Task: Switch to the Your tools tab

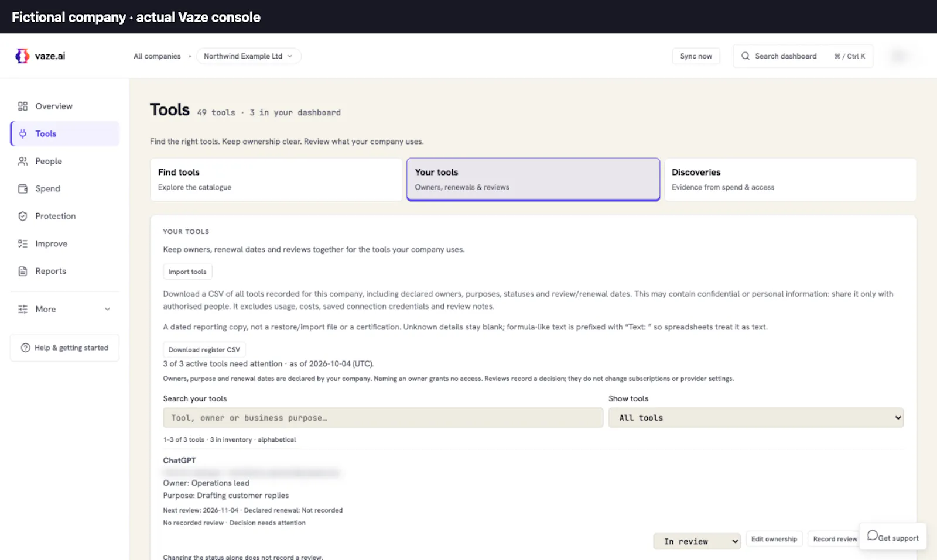Action: click(x=534, y=180)
